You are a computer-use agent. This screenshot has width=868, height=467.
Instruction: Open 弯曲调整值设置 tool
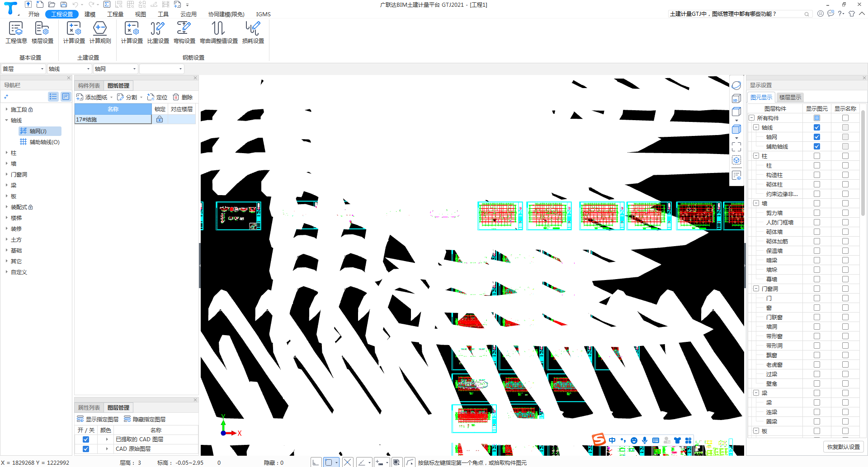(x=218, y=33)
